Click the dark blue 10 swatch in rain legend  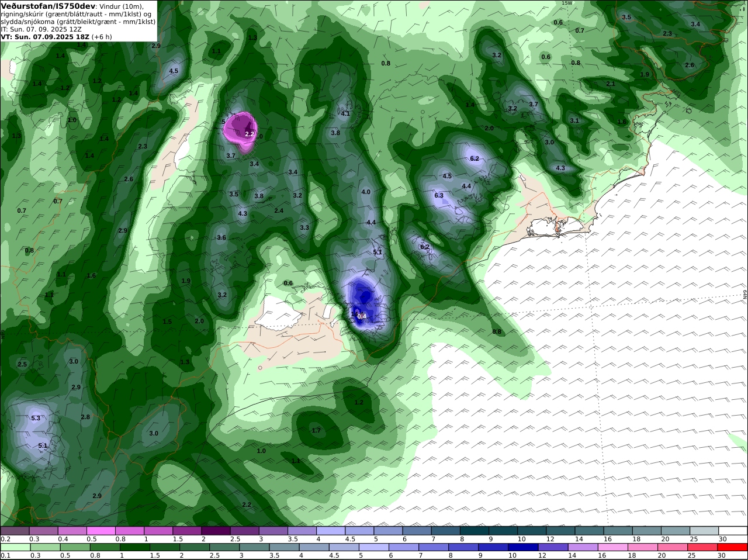pos(522,547)
